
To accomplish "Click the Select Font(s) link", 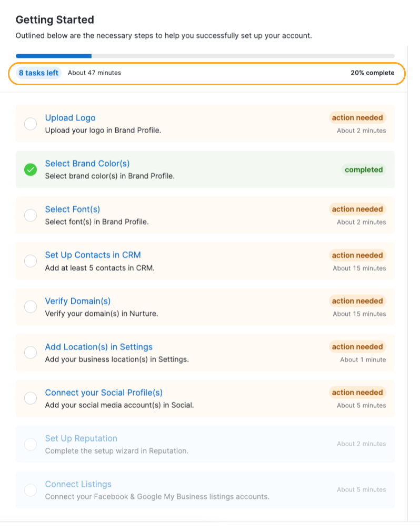I will (72, 209).
